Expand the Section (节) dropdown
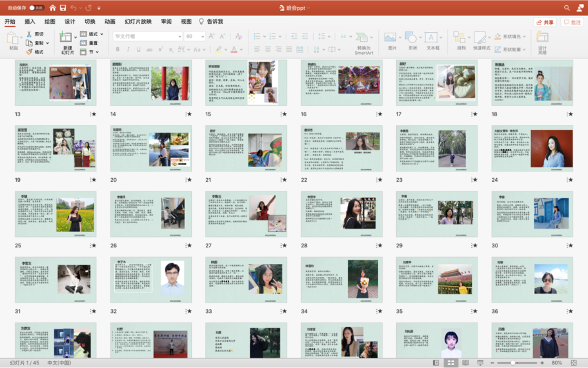588x368 pixels. point(98,52)
